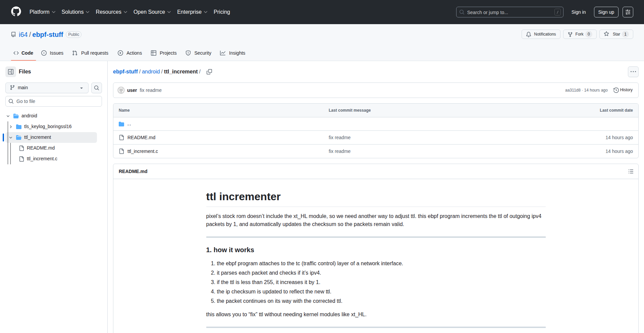Screen dimensions: 644x333
Task: Navigate to parent directory row
Action: point(129,124)
